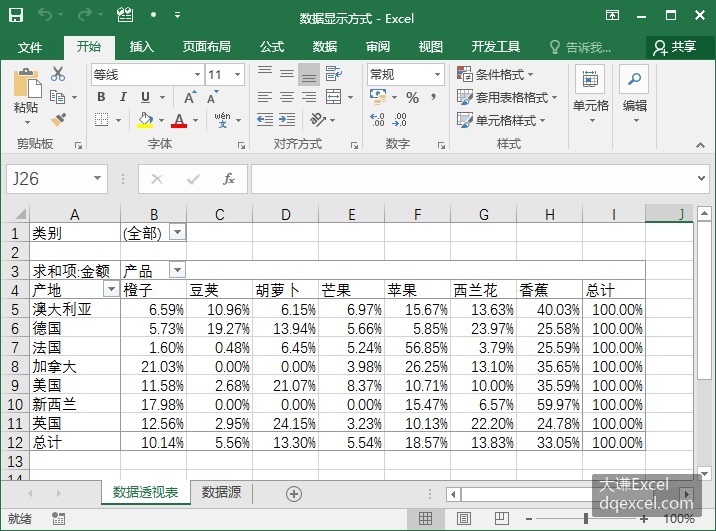This screenshot has height=531, width=716.
Task: Open the number format dropdown (常规)
Action: 437,74
